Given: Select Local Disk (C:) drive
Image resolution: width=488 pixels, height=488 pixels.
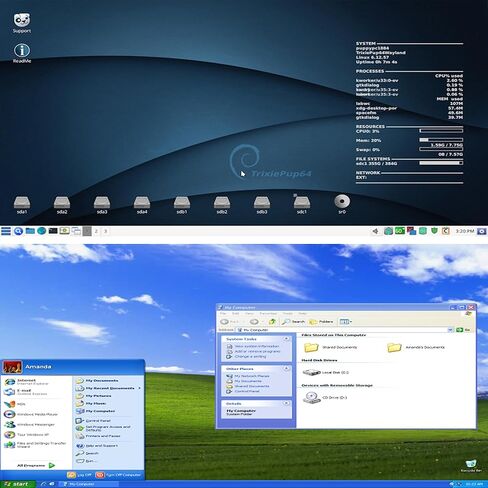Looking at the screenshot, I should pos(325,372).
